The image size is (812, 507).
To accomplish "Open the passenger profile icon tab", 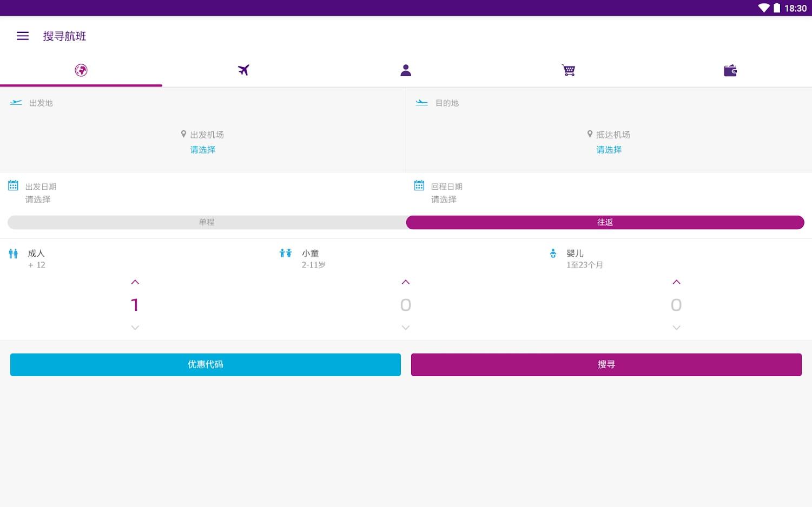I will pos(406,70).
